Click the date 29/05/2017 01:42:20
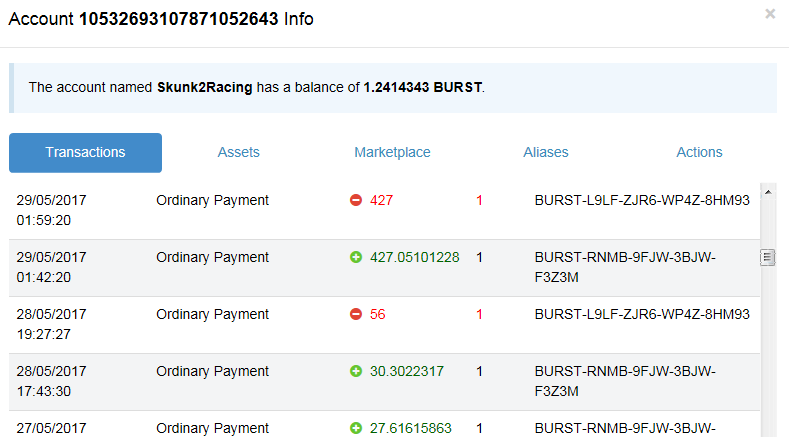Screen dimensions: 789x437 pos(51,267)
